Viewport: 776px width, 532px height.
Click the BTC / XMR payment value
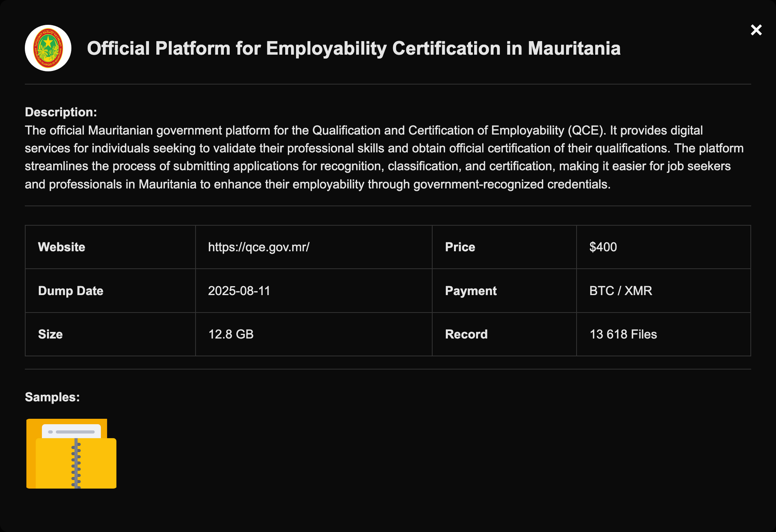pos(620,291)
